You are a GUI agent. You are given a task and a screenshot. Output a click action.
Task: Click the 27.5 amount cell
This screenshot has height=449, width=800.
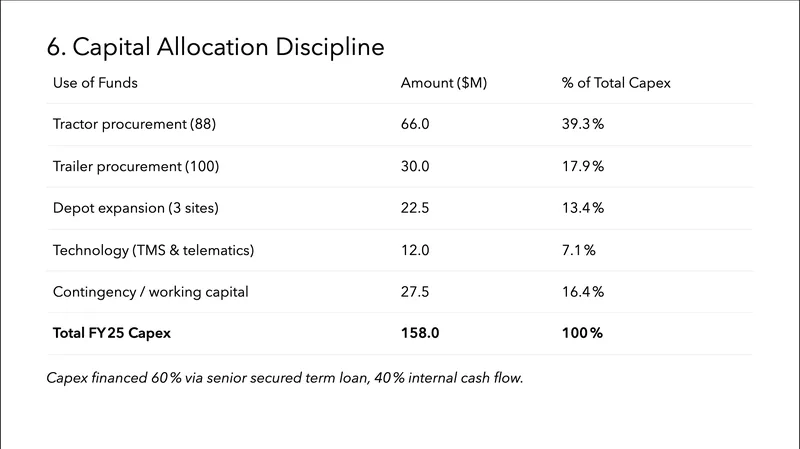(x=415, y=292)
